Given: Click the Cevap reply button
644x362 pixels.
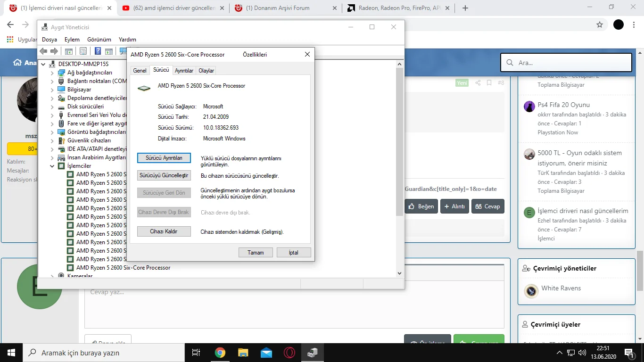Looking at the screenshot, I should [488, 206].
